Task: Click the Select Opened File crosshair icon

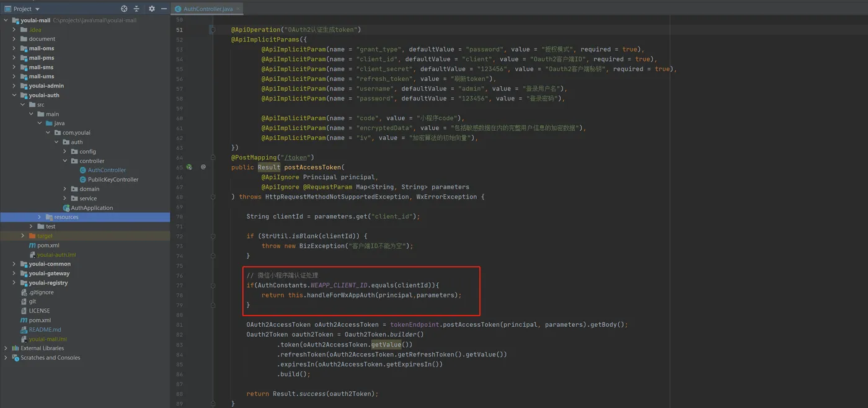Action: [x=124, y=9]
